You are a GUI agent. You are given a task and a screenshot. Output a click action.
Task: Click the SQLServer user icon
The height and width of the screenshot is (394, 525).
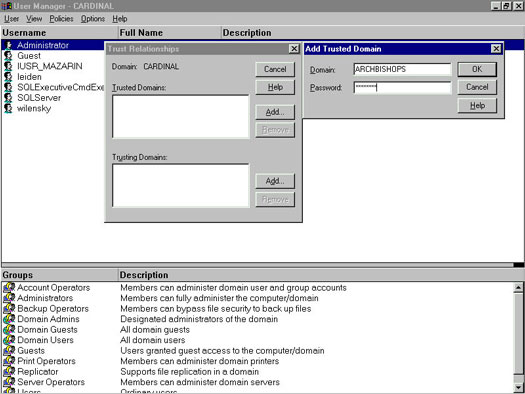point(8,98)
